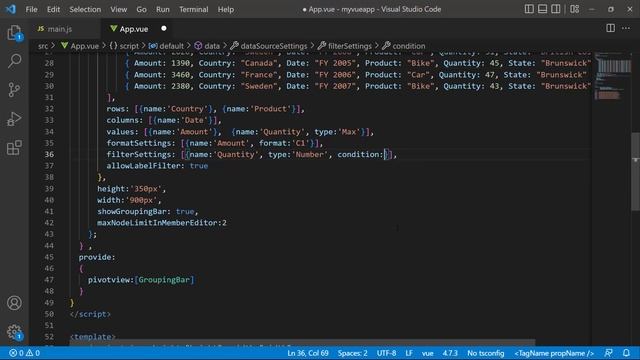The height and width of the screenshot is (360, 640).
Task: Click provide: text on line 45
Action: pyautogui.click(x=97, y=257)
